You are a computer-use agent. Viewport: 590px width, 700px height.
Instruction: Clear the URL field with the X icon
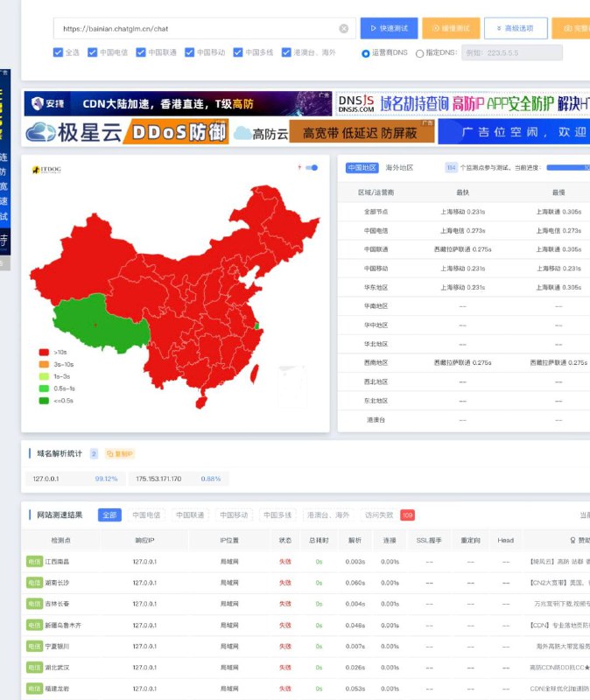coord(343,29)
